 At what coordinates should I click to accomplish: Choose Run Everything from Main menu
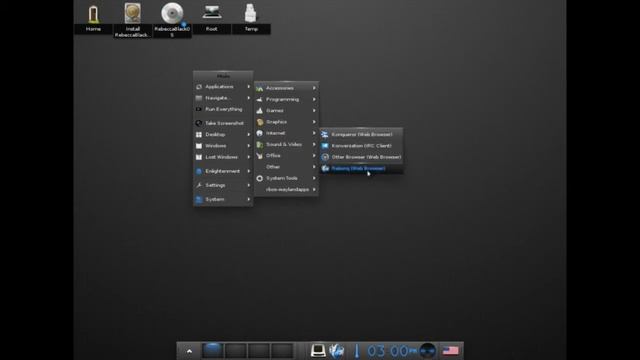click(x=223, y=109)
